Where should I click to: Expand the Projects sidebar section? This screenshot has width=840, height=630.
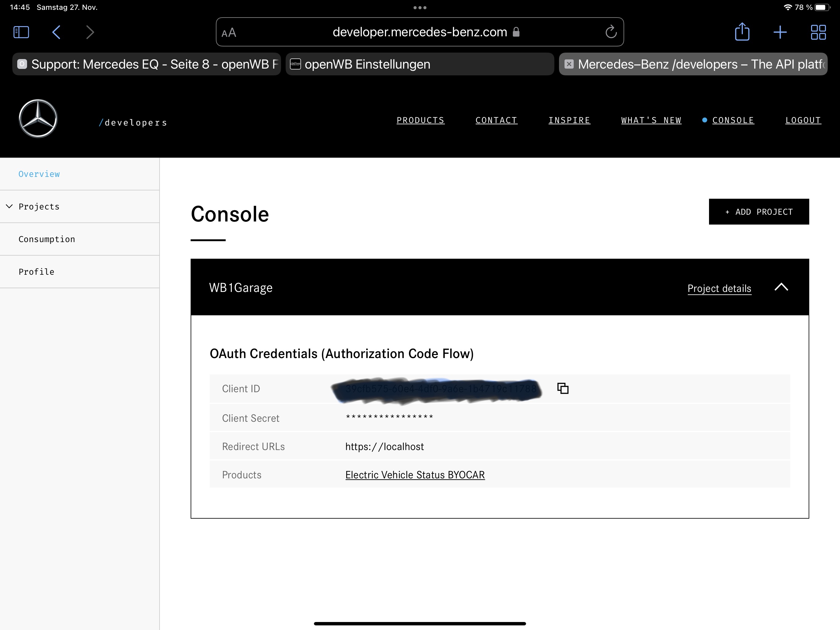click(x=10, y=206)
